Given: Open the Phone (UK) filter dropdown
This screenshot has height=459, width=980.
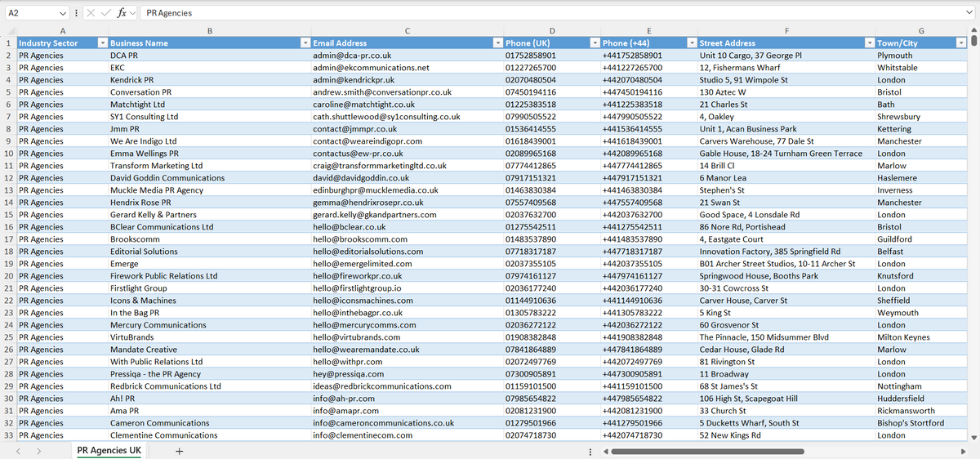Looking at the screenshot, I should point(595,42).
